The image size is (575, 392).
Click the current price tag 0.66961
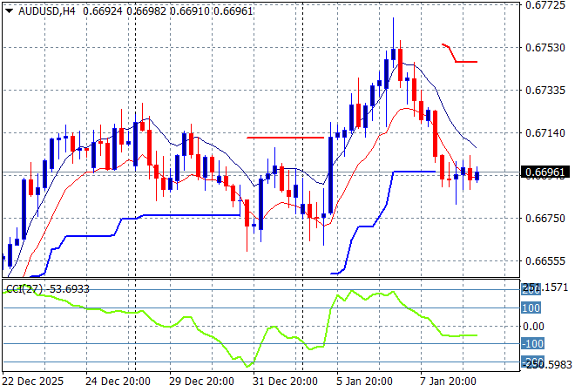pos(546,172)
